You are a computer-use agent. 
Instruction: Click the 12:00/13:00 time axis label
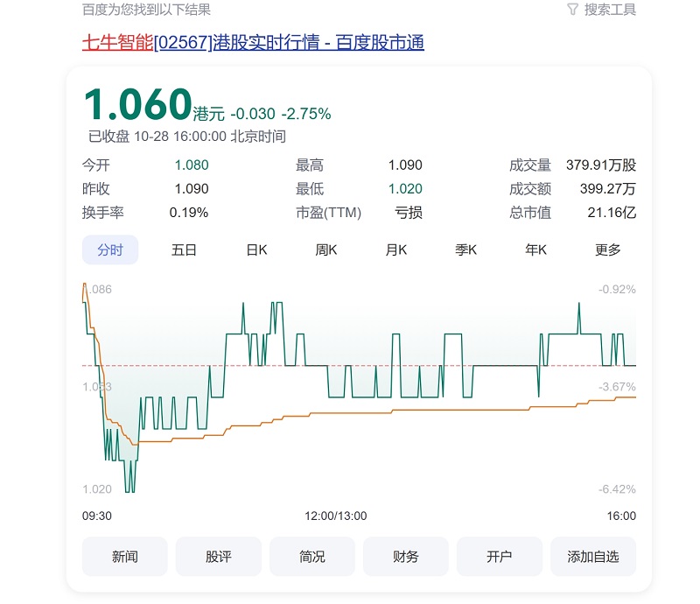(336, 516)
